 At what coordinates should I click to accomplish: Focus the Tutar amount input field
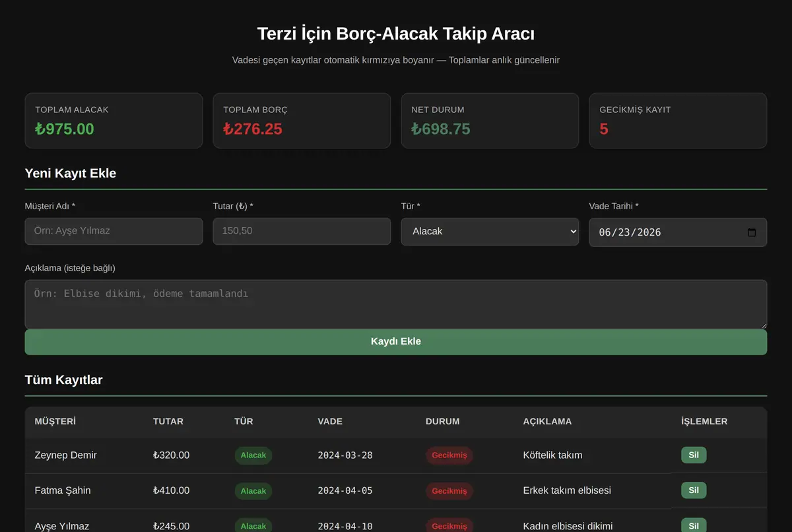[x=302, y=232]
